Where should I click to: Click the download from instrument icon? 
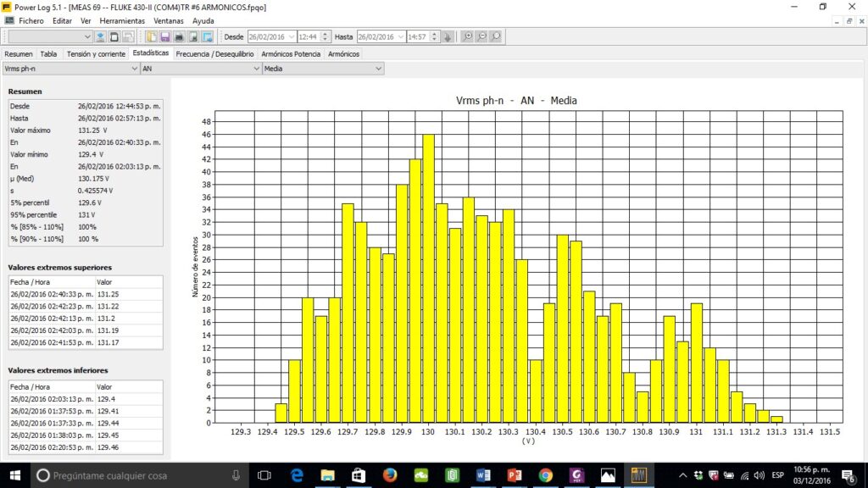(x=100, y=36)
